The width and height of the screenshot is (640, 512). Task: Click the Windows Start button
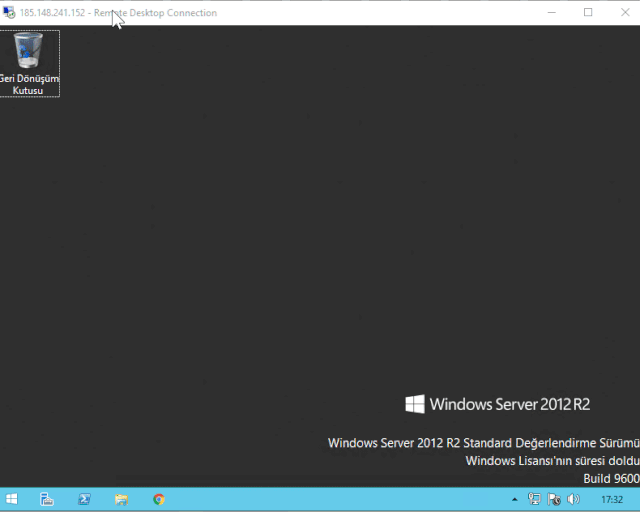(11, 499)
